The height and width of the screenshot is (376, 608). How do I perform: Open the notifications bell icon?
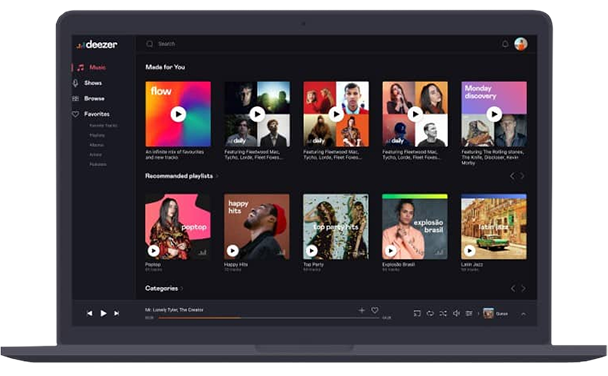point(505,44)
